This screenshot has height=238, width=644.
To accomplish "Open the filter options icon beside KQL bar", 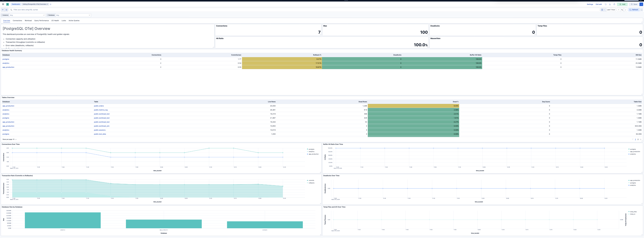I will (x=3, y=10).
